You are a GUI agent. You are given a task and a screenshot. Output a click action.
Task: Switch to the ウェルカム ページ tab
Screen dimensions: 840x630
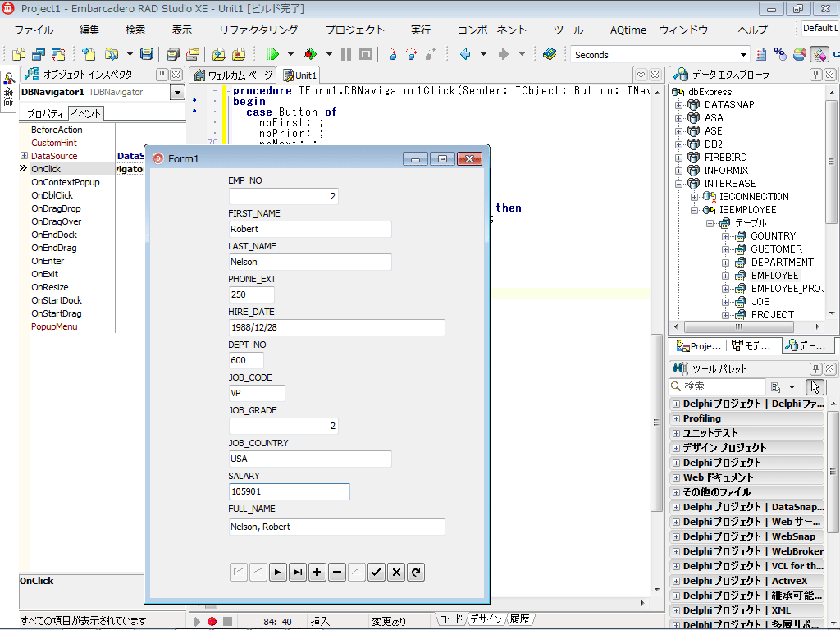234,75
